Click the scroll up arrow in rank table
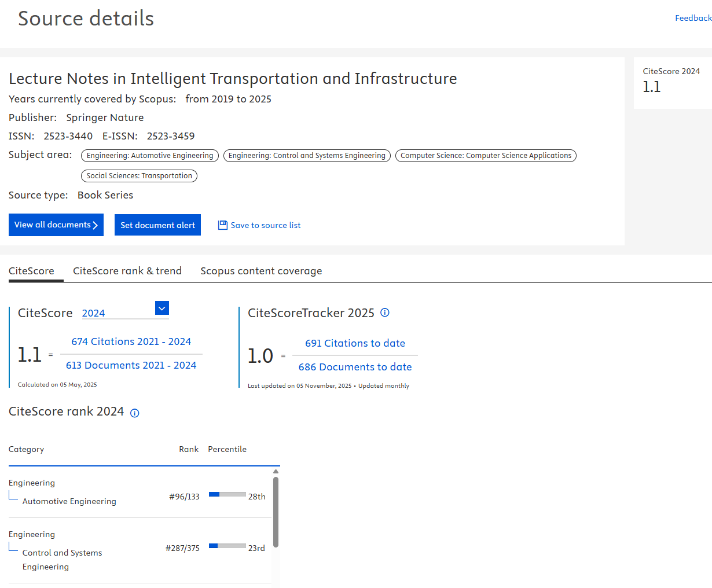This screenshot has height=588, width=712. pos(276,472)
